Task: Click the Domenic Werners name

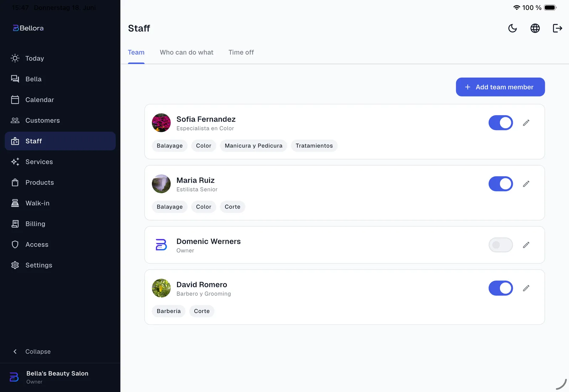Action: (208, 241)
